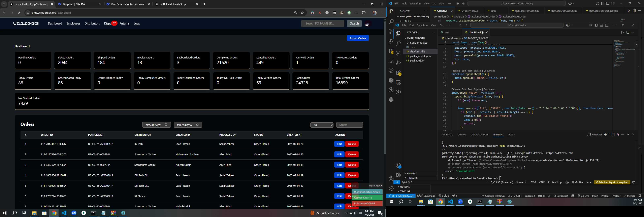Open Chrome Extensions puzzle icon
Viewport: 644px width, 217px height.
(x=364, y=13)
